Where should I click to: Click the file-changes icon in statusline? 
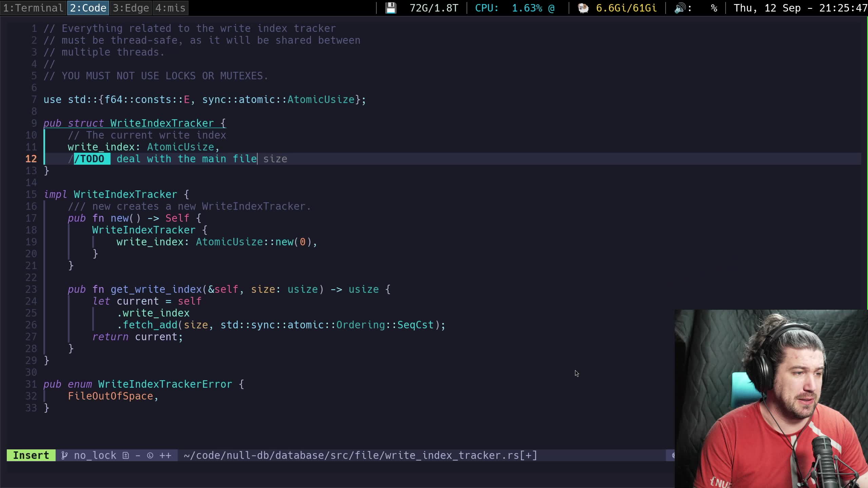126,455
